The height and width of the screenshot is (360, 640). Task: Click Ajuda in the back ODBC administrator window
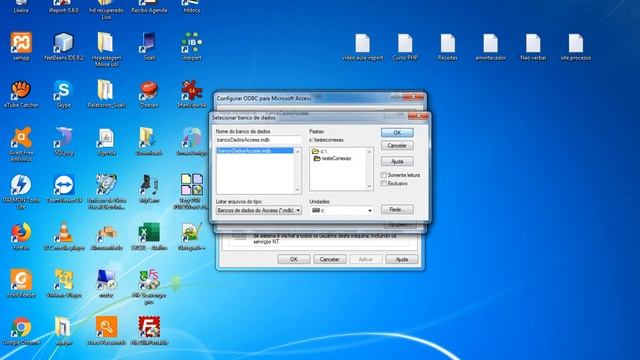tap(402, 259)
